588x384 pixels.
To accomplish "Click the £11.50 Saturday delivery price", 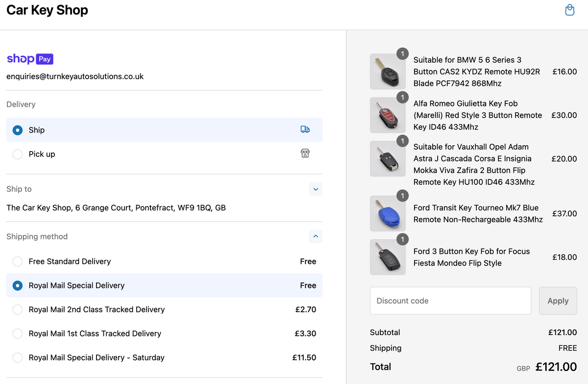I will 304,358.
